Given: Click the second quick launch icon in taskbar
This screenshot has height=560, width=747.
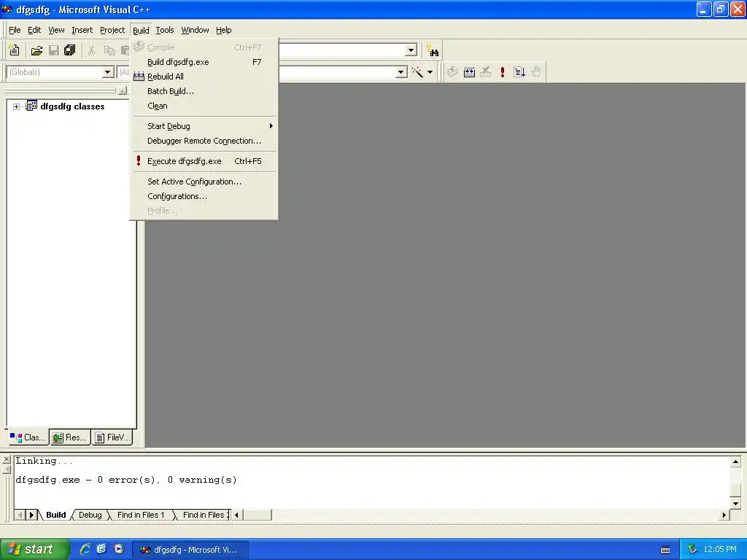Looking at the screenshot, I should click(x=101, y=549).
